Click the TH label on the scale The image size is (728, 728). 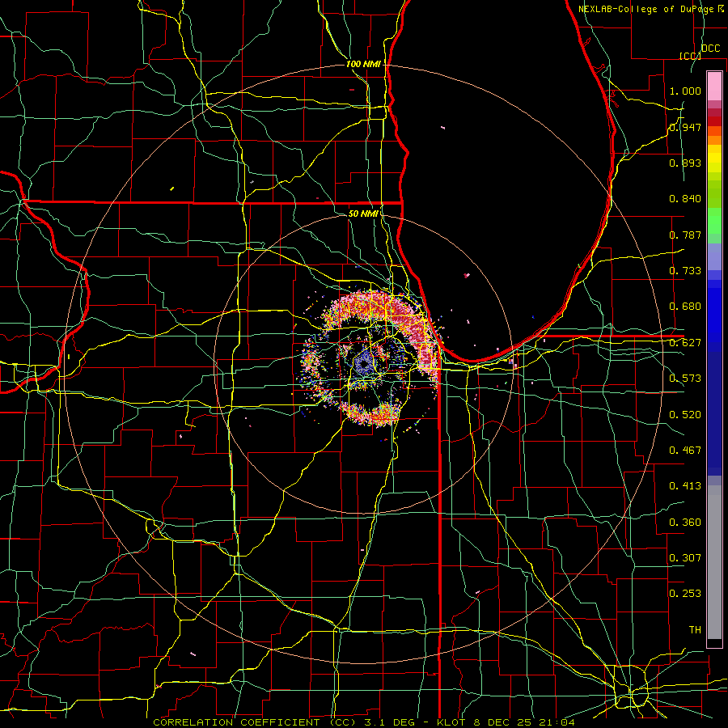(x=695, y=630)
